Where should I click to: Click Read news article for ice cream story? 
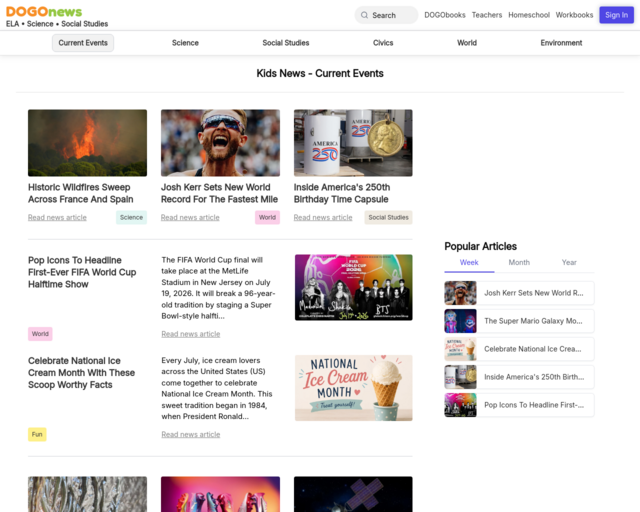click(x=191, y=434)
